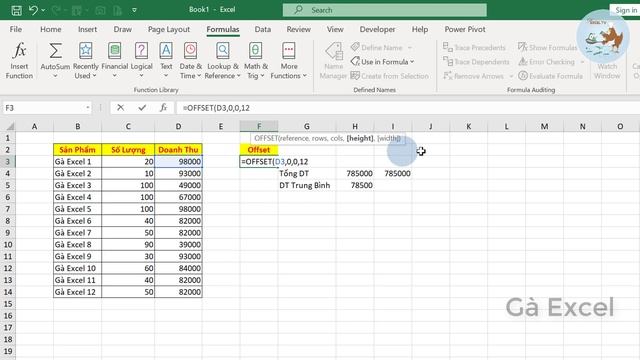Confirm formula with check mark button

[x=142, y=108]
